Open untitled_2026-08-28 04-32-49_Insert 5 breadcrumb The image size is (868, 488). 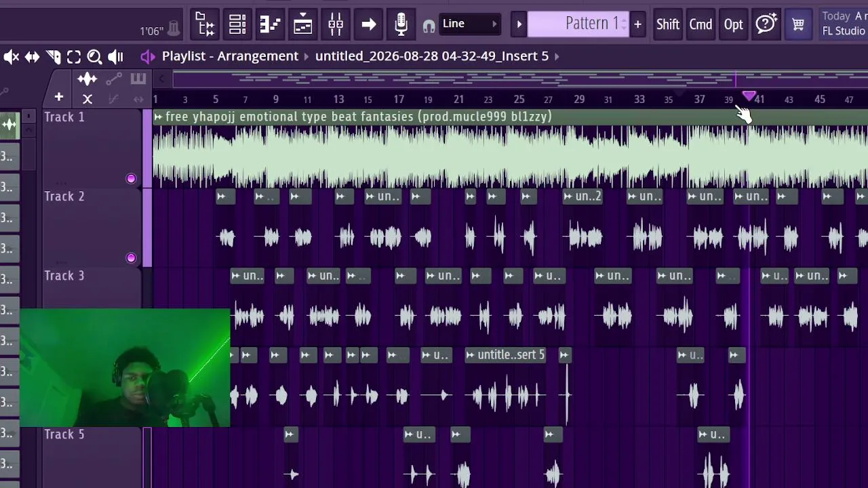tap(432, 56)
